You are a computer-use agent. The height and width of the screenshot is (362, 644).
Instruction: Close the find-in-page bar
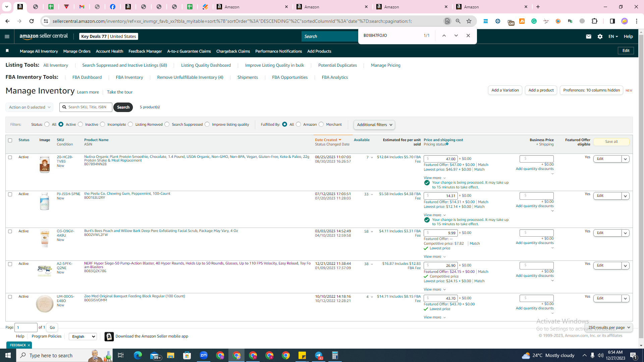(468, 36)
